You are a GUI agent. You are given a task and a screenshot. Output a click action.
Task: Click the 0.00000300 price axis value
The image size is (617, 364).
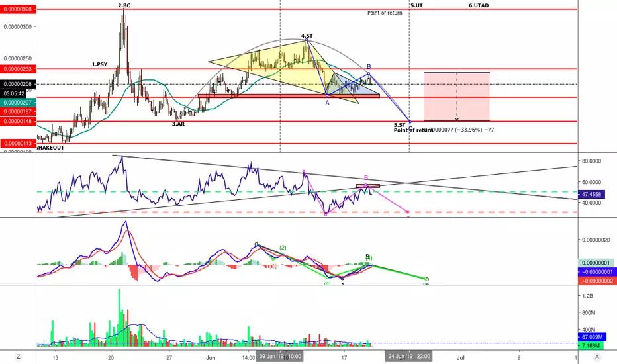pos(18,26)
